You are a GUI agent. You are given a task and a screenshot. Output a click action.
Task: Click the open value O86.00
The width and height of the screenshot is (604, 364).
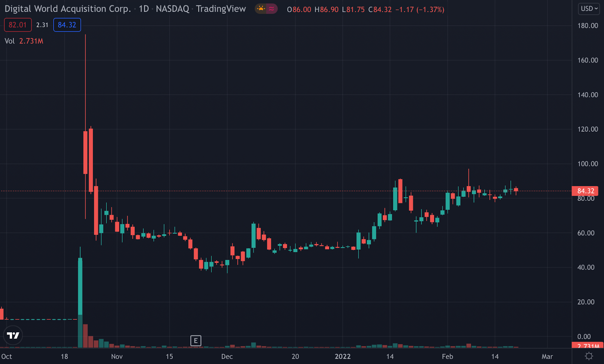299,9
